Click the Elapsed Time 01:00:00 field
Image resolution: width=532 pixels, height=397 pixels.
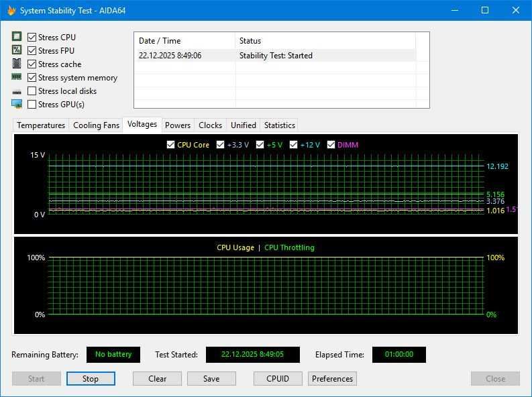pos(399,354)
